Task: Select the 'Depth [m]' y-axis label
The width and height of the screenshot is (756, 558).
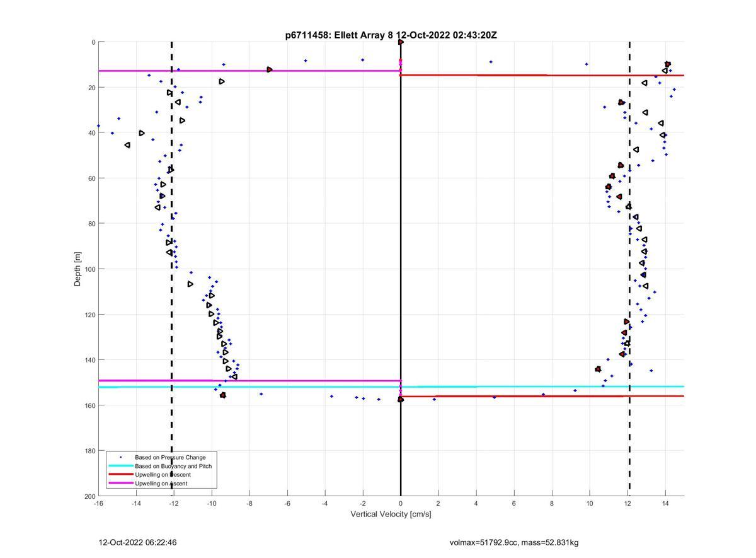Action: click(x=78, y=269)
